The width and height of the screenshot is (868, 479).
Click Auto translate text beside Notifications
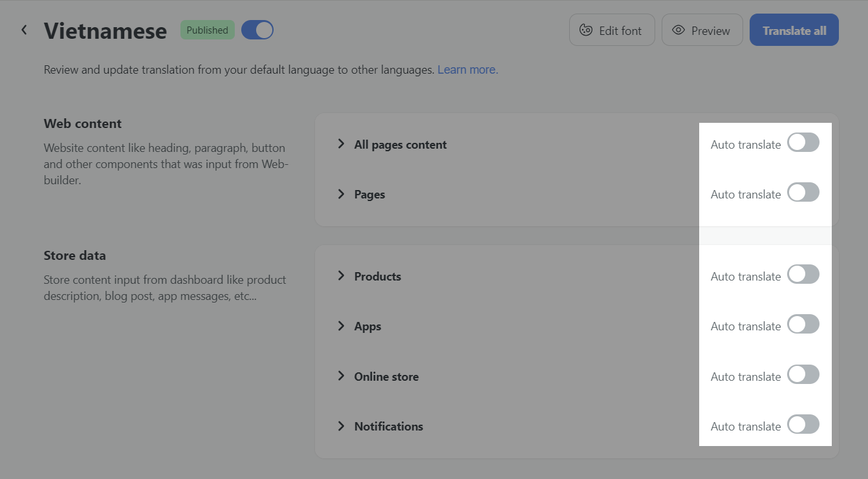pos(746,426)
